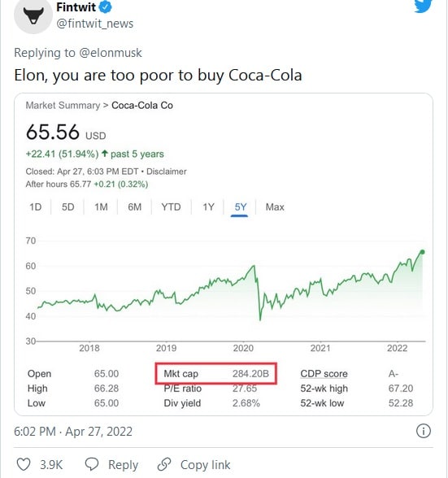Screen dimensions: 448x478
Task: Open the tweet info circle icon
Action: coord(424,431)
